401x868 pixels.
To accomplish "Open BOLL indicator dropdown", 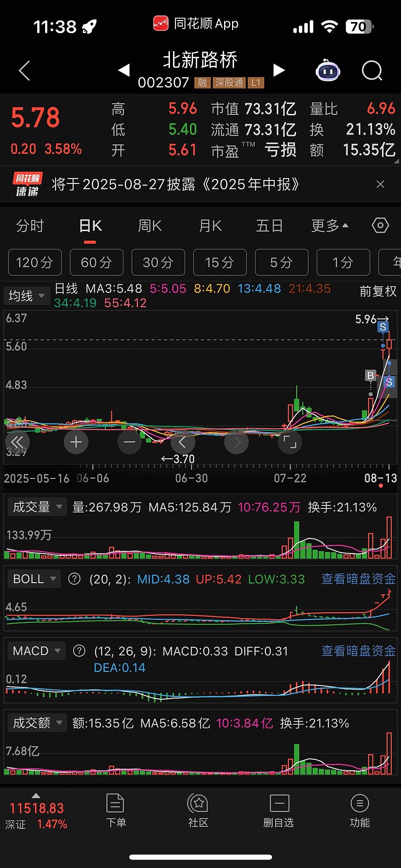I will [x=33, y=579].
